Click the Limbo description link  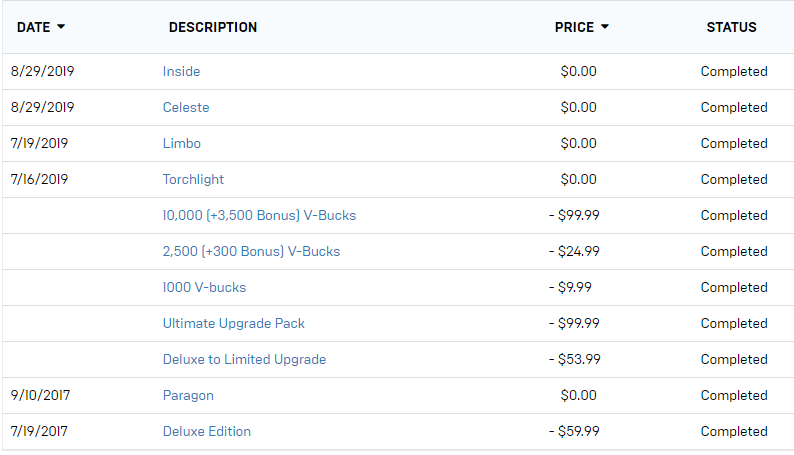click(x=181, y=143)
